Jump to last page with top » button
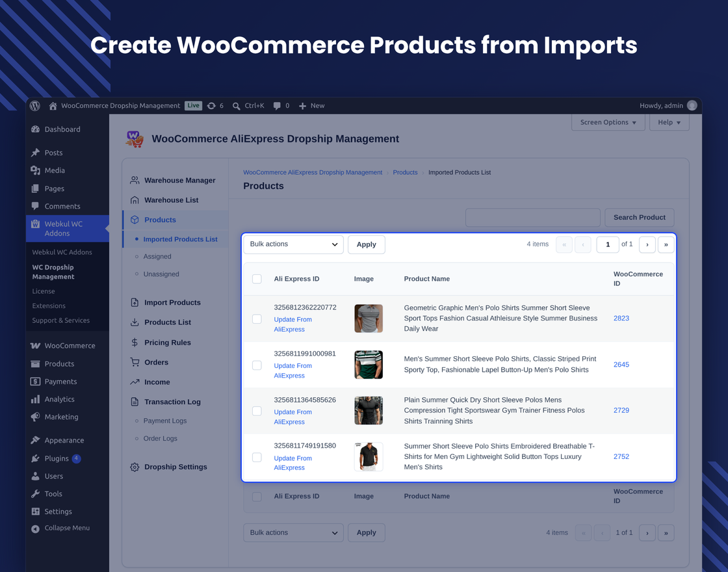The height and width of the screenshot is (572, 728). tap(666, 244)
